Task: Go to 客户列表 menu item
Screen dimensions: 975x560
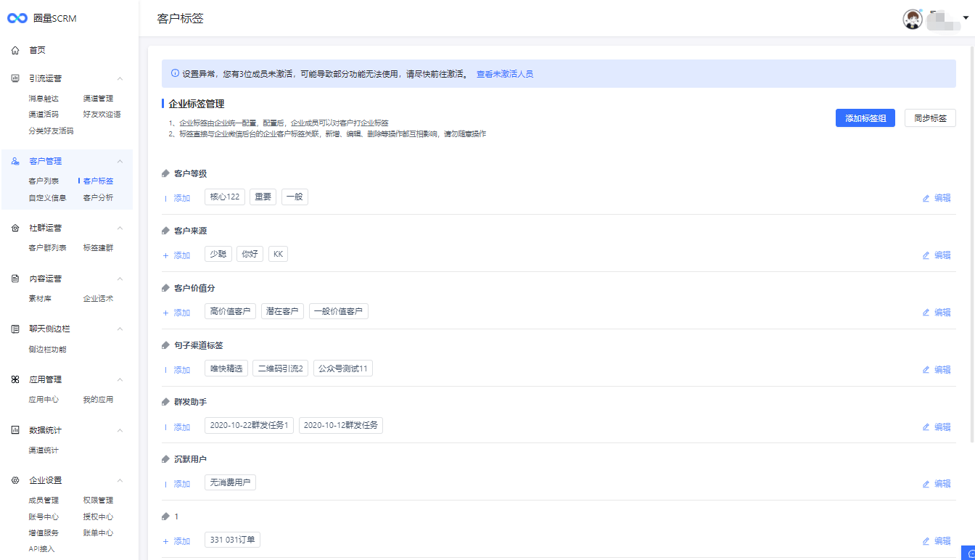Action: pyautogui.click(x=44, y=181)
